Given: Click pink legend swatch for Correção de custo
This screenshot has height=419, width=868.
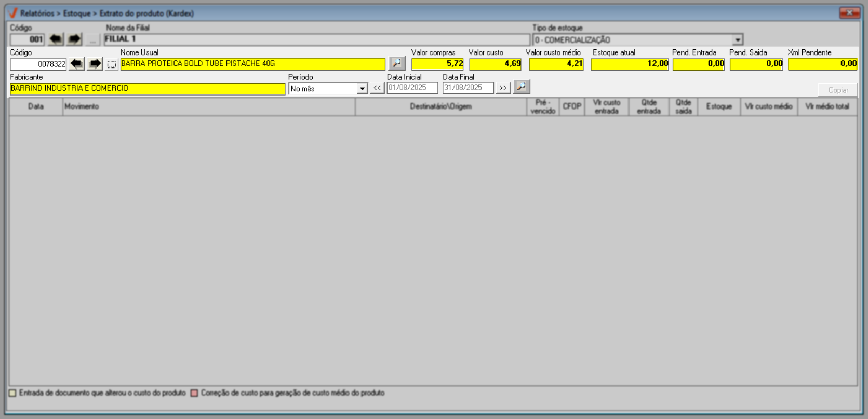Looking at the screenshot, I should [194, 393].
